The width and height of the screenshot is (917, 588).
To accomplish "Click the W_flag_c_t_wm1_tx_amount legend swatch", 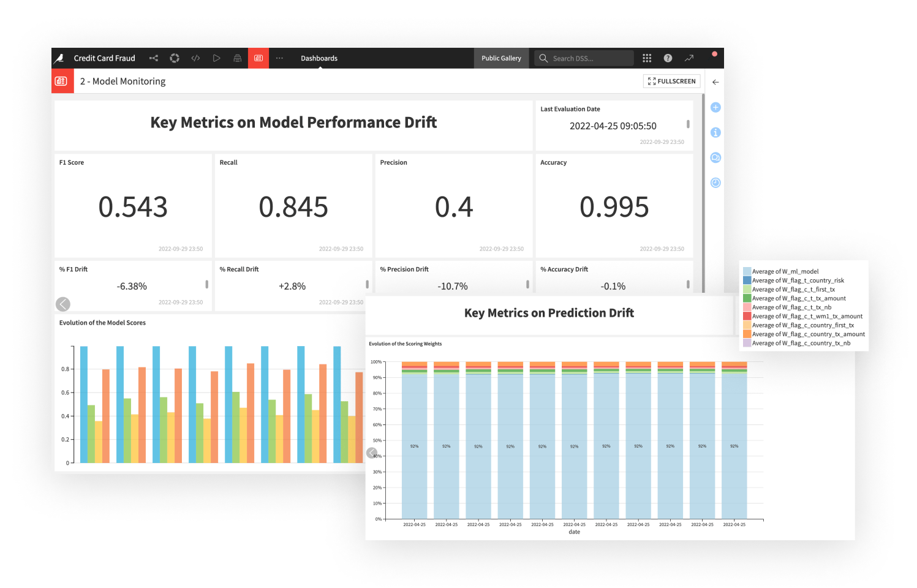I will 747,316.
